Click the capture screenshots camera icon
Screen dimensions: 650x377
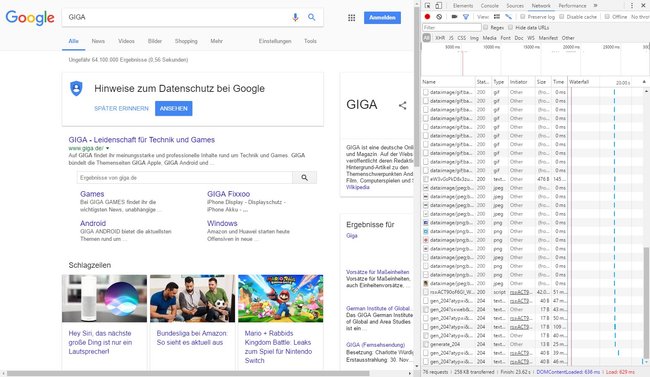point(454,17)
